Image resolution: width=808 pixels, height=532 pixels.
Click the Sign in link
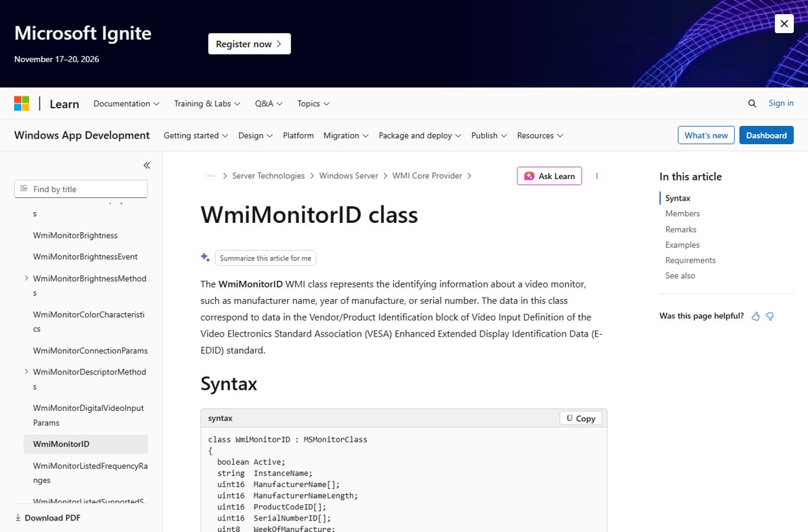coord(781,103)
